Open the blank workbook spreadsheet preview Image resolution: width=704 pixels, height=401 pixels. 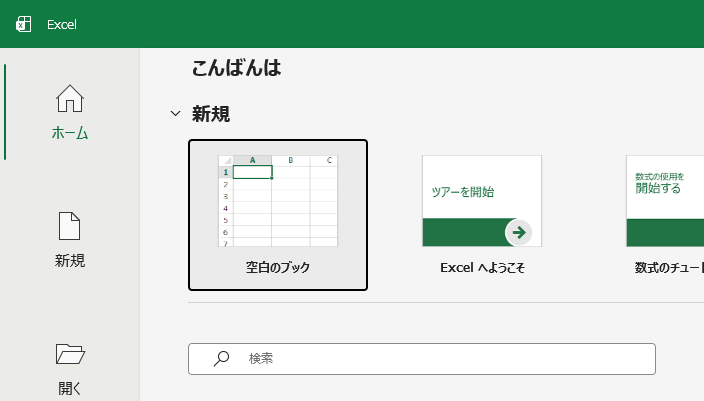[x=278, y=200]
